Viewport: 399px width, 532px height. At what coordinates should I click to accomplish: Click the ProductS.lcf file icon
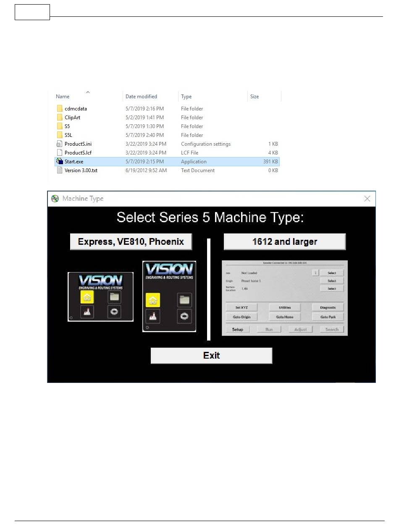[59, 153]
